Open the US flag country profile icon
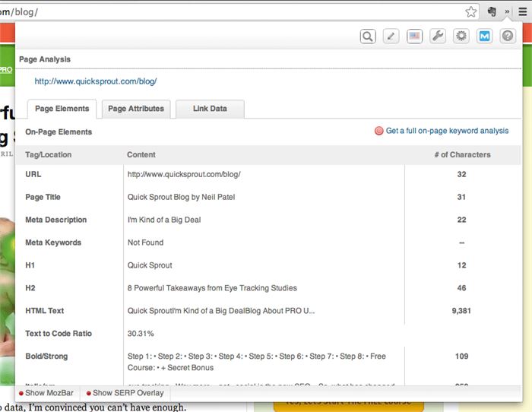Image resolution: width=532 pixels, height=412 pixels. (x=414, y=36)
